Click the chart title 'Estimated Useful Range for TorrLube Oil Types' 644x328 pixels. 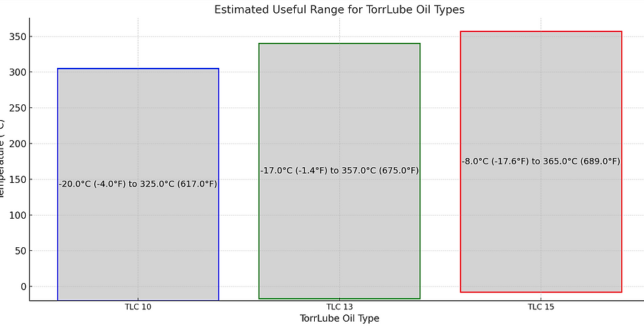(339, 9)
